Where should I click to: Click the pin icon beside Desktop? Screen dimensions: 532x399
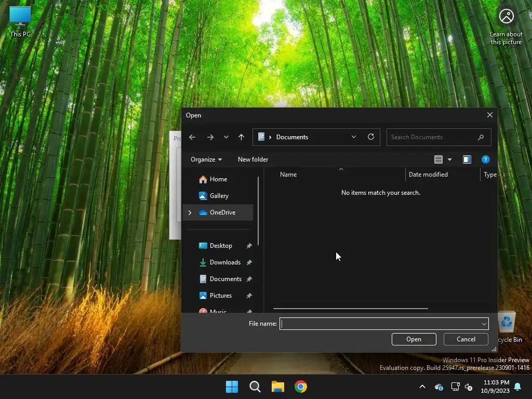point(249,246)
